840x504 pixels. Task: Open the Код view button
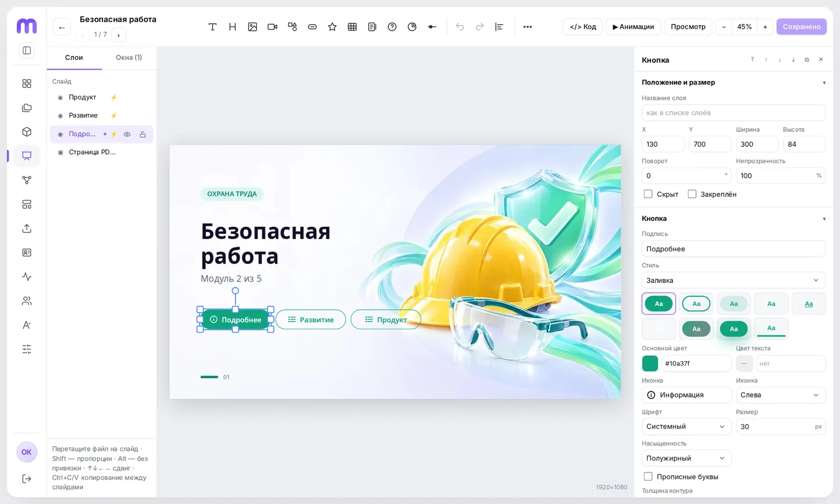pyautogui.click(x=583, y=27)
